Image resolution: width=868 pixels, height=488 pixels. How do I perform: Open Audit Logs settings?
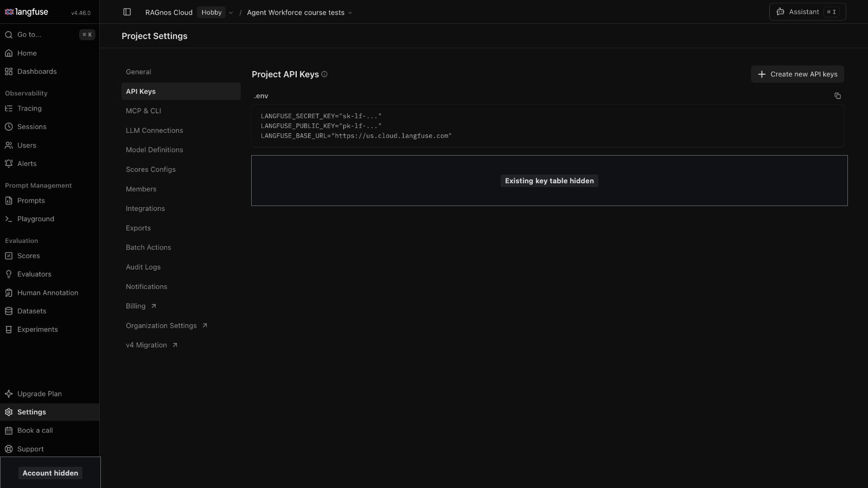click(181, 267)
